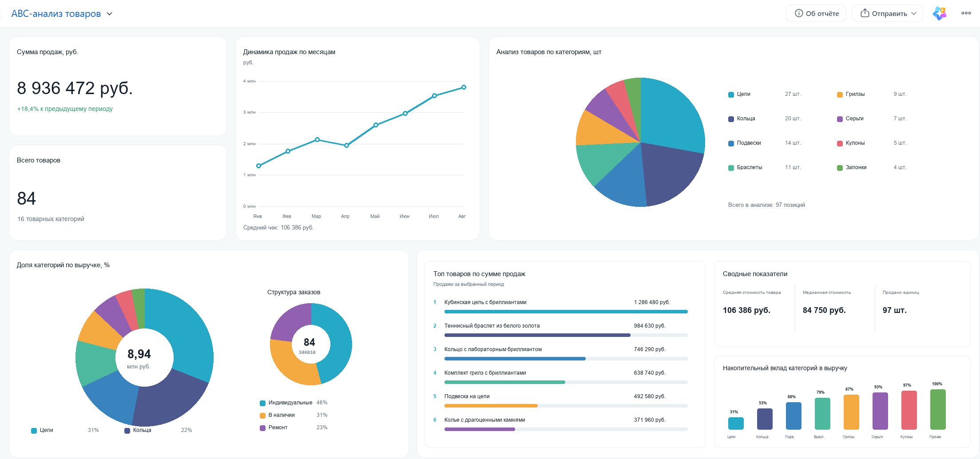Click the Сводные показатели heading
980x459 pixels.
(x=755, y=274)
